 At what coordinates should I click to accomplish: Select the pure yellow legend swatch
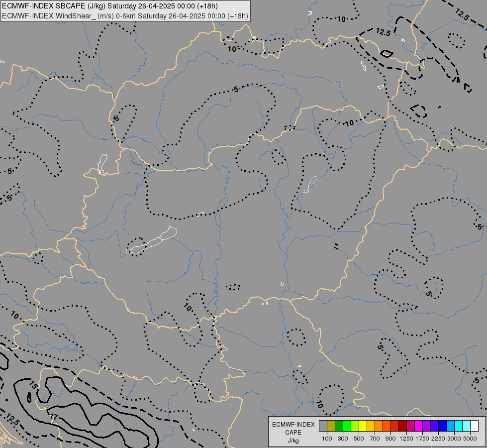363,426
